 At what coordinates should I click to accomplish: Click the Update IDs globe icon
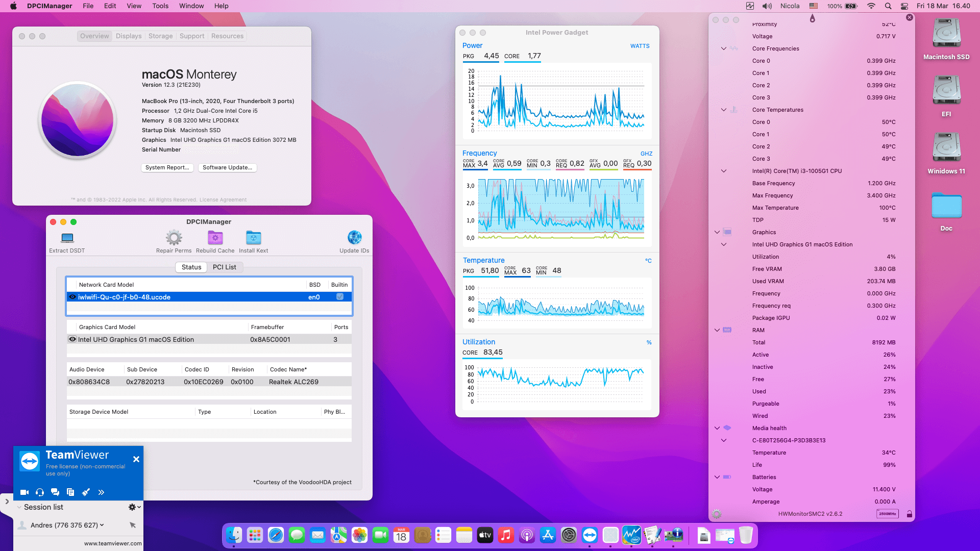pyautogui.click(x=355, y=238)
